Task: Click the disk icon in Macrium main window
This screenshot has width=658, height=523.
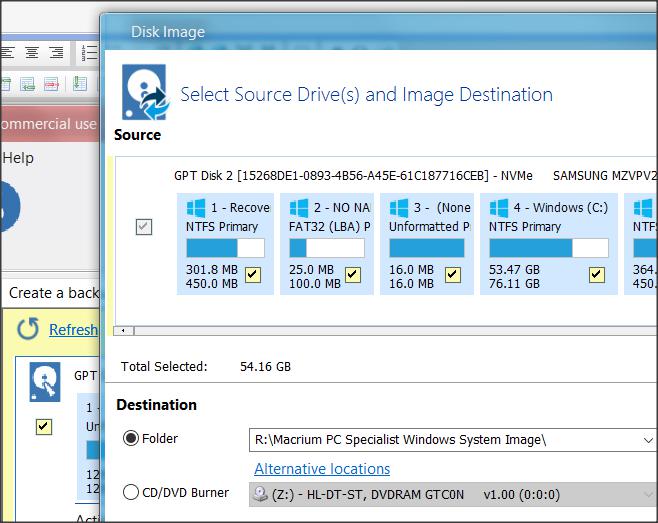Action: (x=45, y=382)
